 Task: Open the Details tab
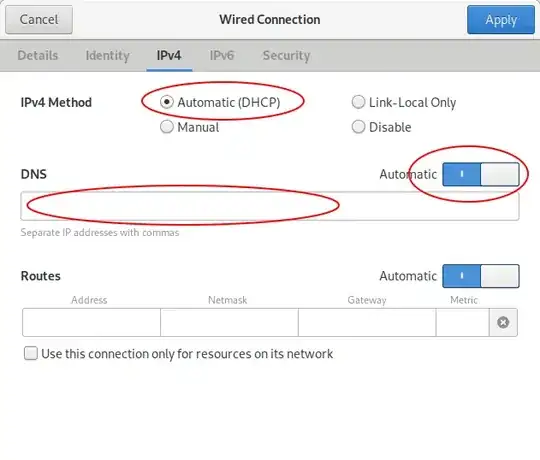pyautogui.click(x=38, y=55)
